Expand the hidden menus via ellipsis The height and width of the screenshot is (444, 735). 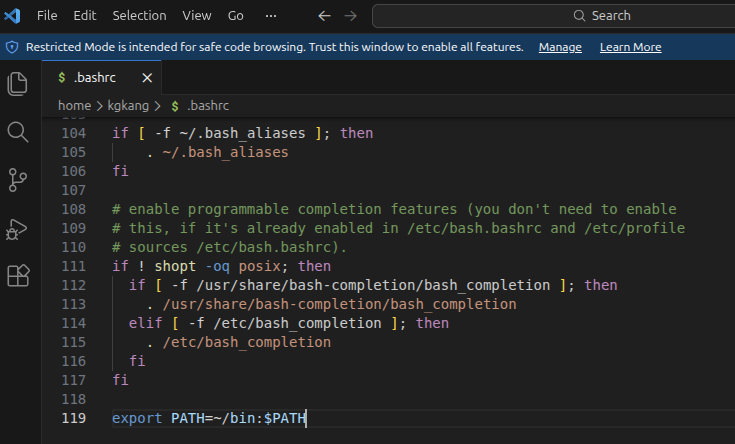click(x=271, y=16)
